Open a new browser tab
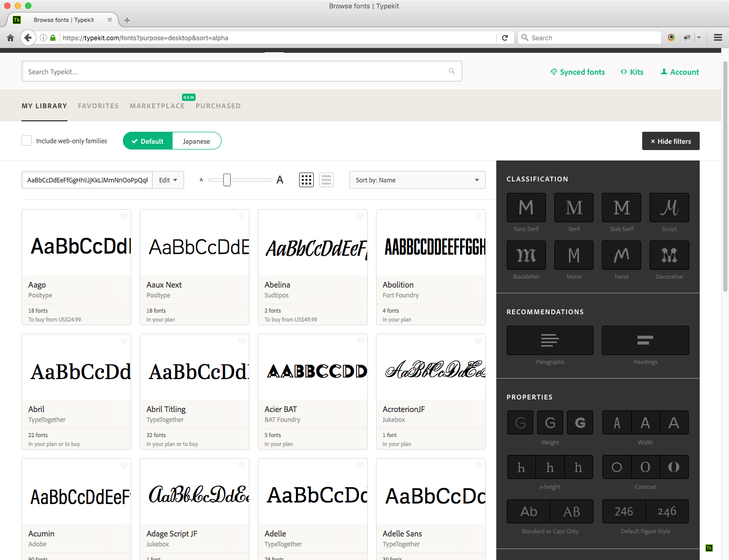This screenshot has width=729, height=560. pyautogui.click(x=127, y=20)
